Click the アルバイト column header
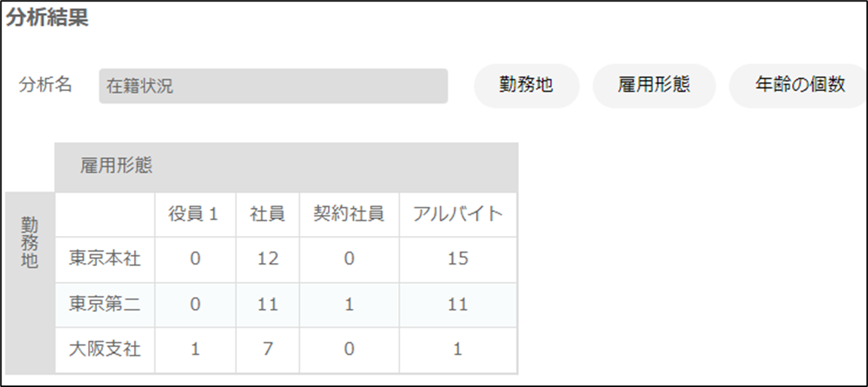 pyautogui.click(x=458, y=214)
